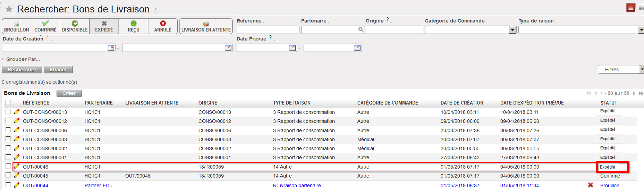Filter by Expédié status

[x=104, y=26]
